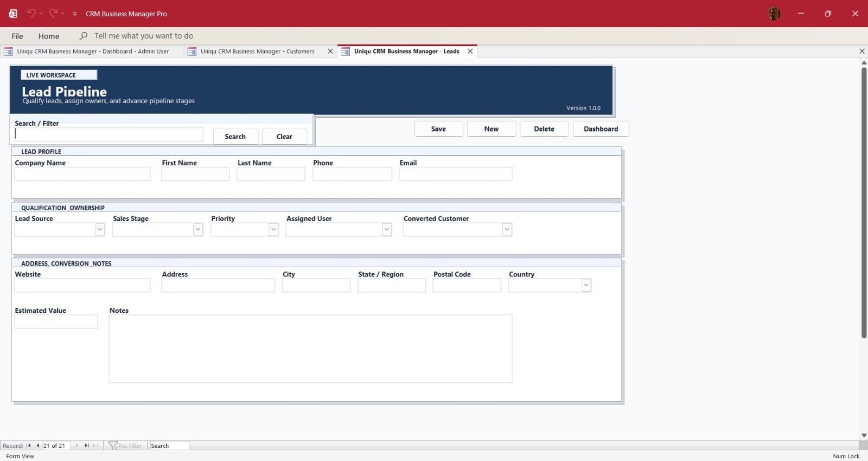
Task: Expand the Country dropdown
Action: 586,285
